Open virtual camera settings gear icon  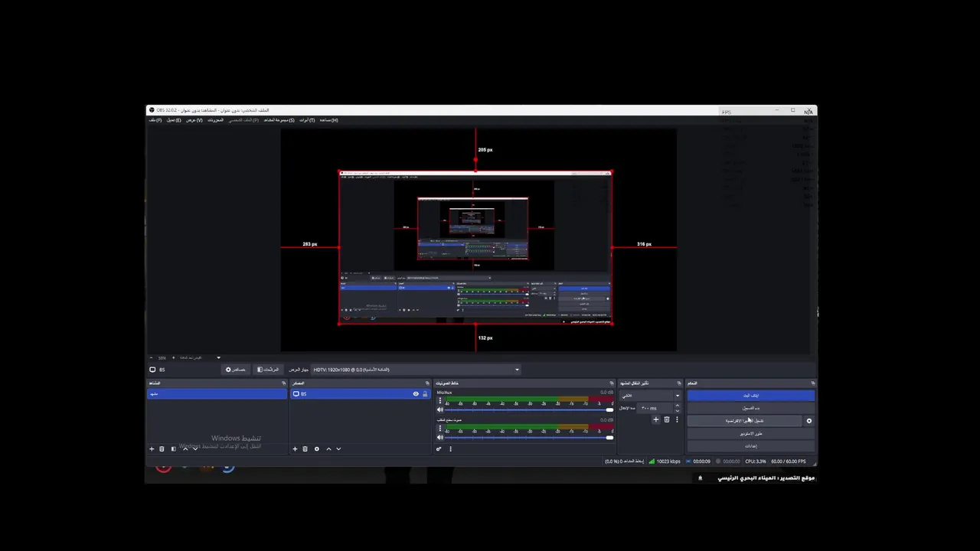pyautogui.click(x=809, y=421)
